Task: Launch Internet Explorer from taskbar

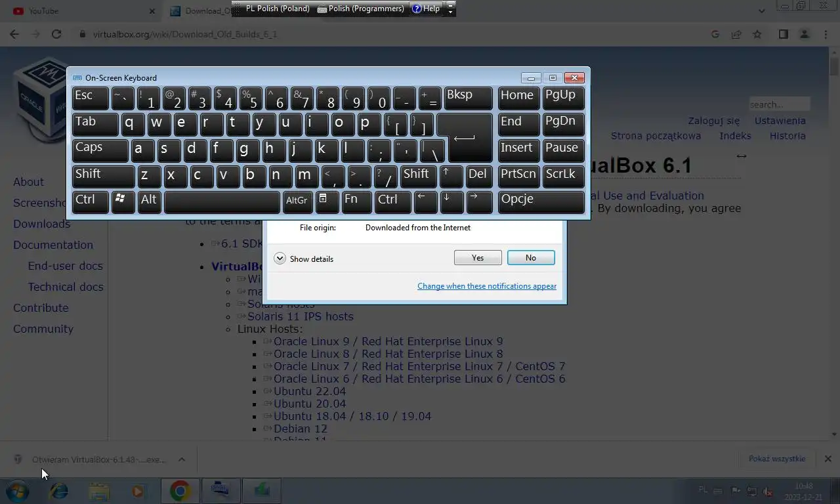Action: tap(59, 490)
